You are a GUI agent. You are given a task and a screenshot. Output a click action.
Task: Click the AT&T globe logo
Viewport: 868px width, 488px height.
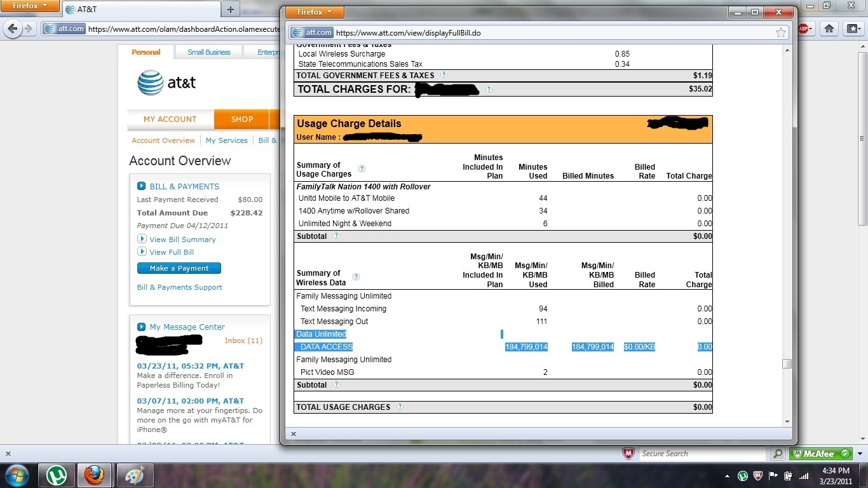coord(151,83)
